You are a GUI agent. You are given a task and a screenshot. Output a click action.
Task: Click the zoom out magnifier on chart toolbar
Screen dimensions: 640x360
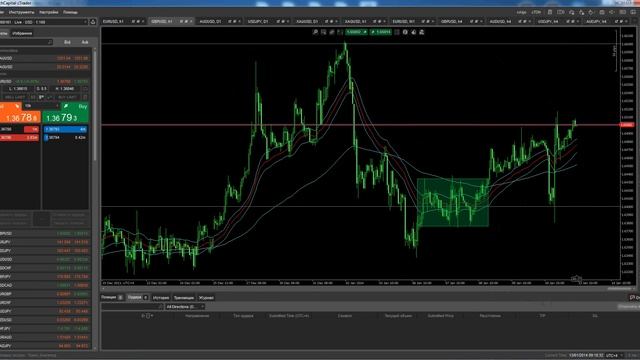click(x=324, y=32)
